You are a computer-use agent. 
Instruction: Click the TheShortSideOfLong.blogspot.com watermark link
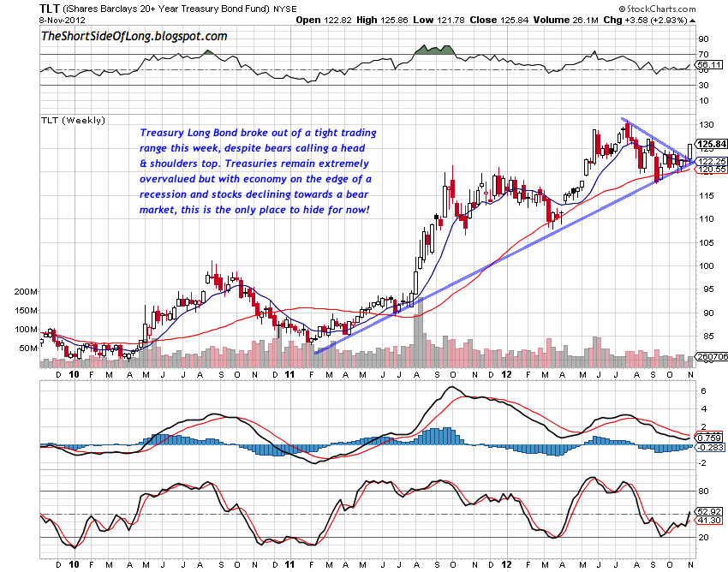pos(133,36)
